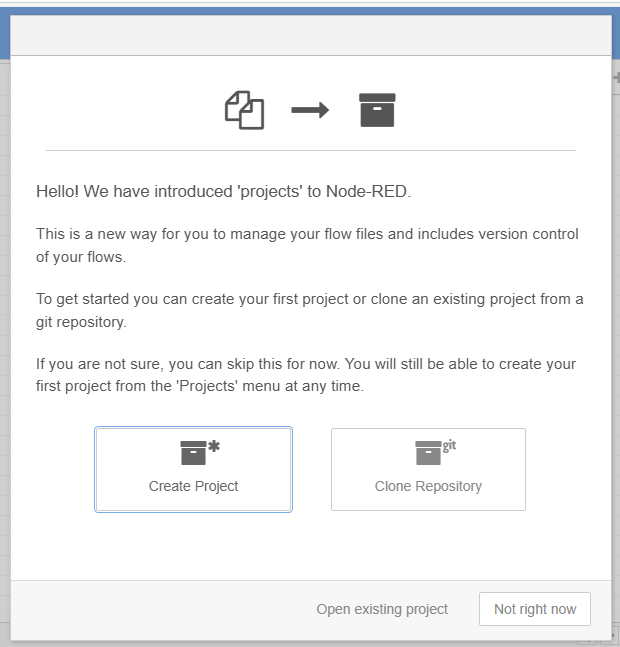Click the divider line below header icons
The width and height of the screenshot is (620, 647).
pyautogui.click(x=310, y=150)
